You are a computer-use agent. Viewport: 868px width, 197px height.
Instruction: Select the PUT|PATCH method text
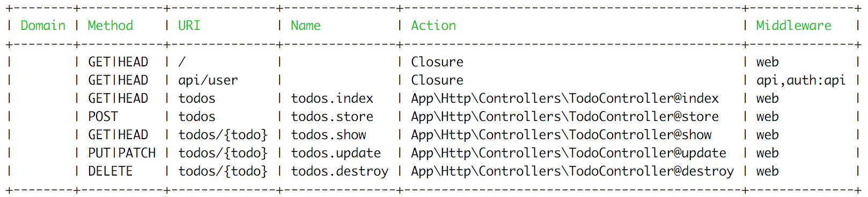click(122, 153)
